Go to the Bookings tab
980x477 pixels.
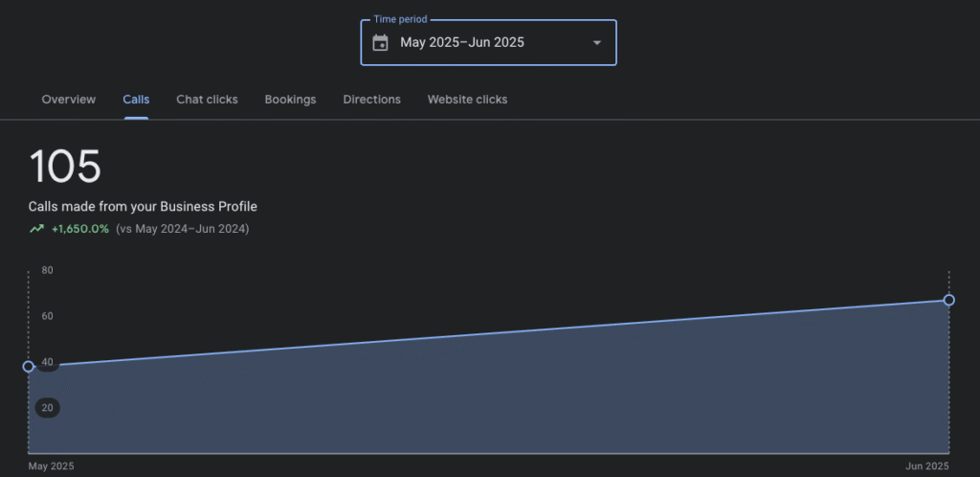point(290,100)
